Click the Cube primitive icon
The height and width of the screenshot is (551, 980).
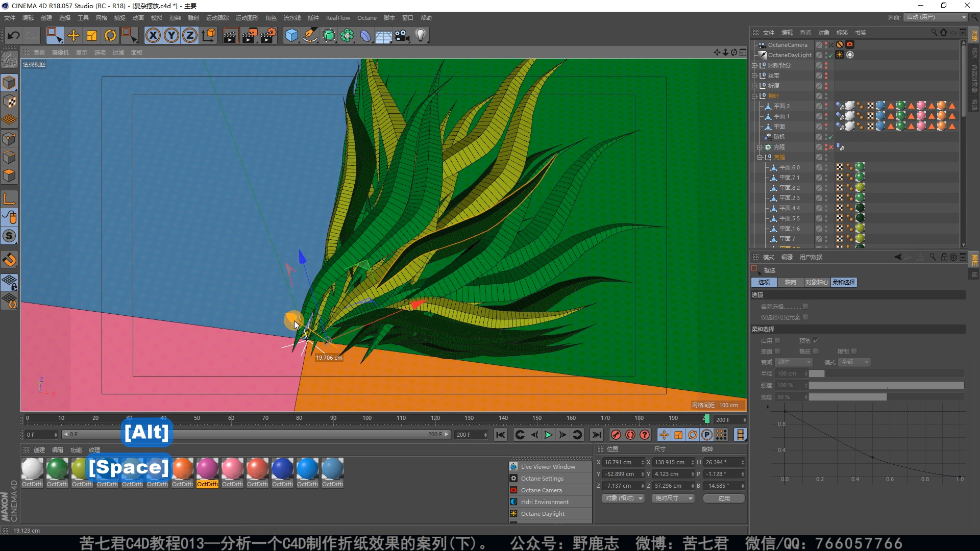point(291,35)
